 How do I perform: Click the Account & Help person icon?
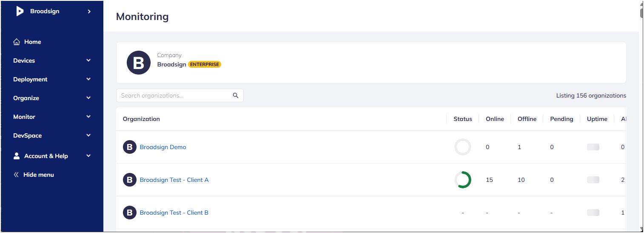[17, 156]
